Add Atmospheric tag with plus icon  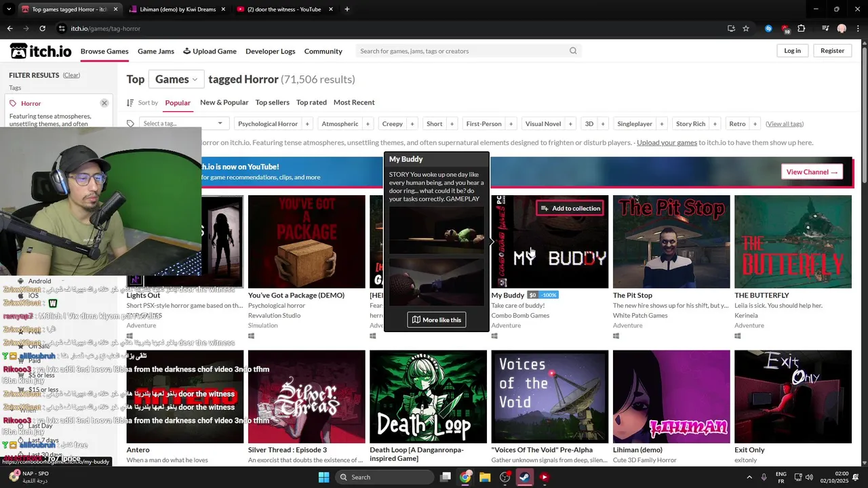(368, 123)
